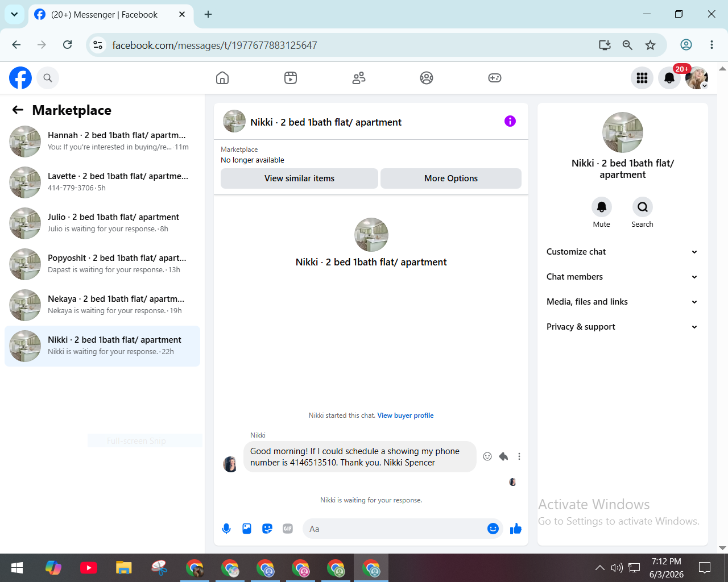Open conversation information purple icon
The height and width of the screenshot is (582, 728).
(510, 121)
